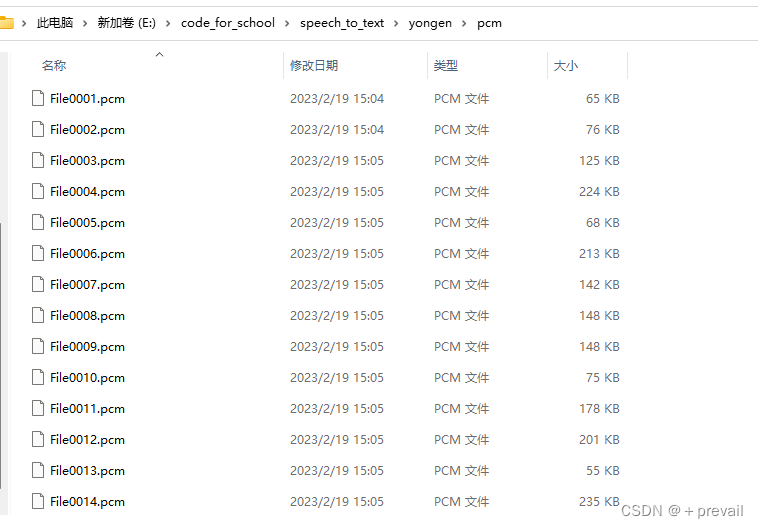Viewport: 758px width, 528px height.
Task: Expand chevron after speech_to_text breadcrumb
Action: coord(396,23)
